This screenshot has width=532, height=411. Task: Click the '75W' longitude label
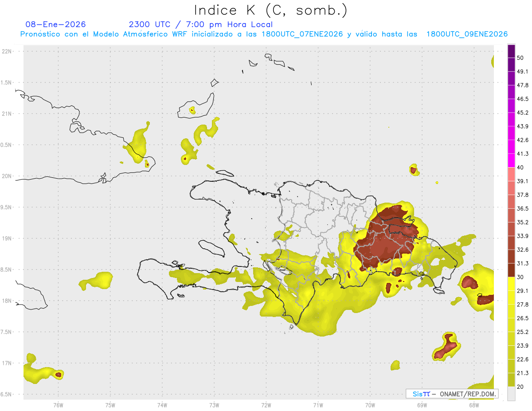[x=110, y=405]
